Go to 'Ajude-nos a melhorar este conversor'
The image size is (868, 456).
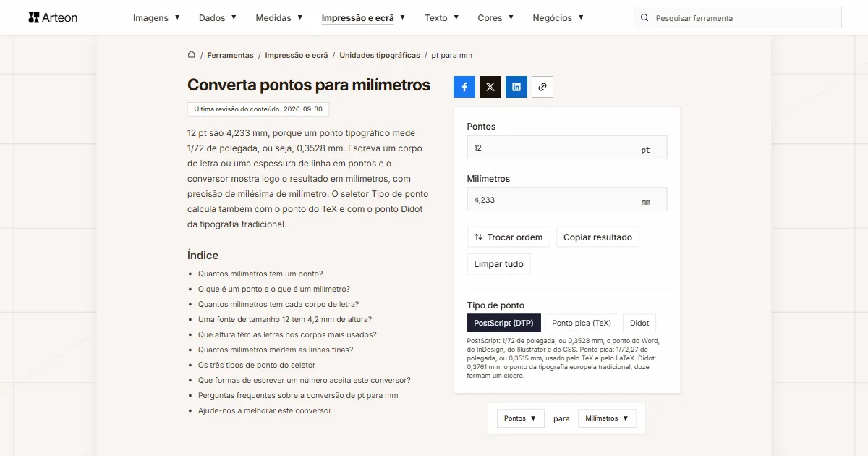click(x=265, y=410)
